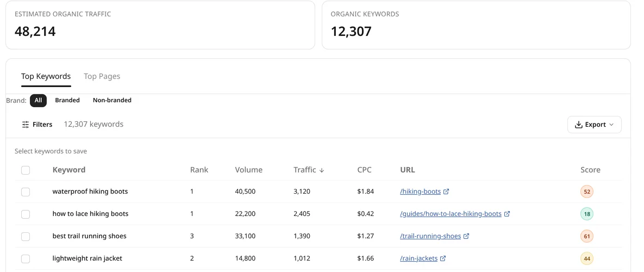The height and width of the screenshot is (272, 644).
Task: Click the volume value 40,500
Action: (245, 191)
